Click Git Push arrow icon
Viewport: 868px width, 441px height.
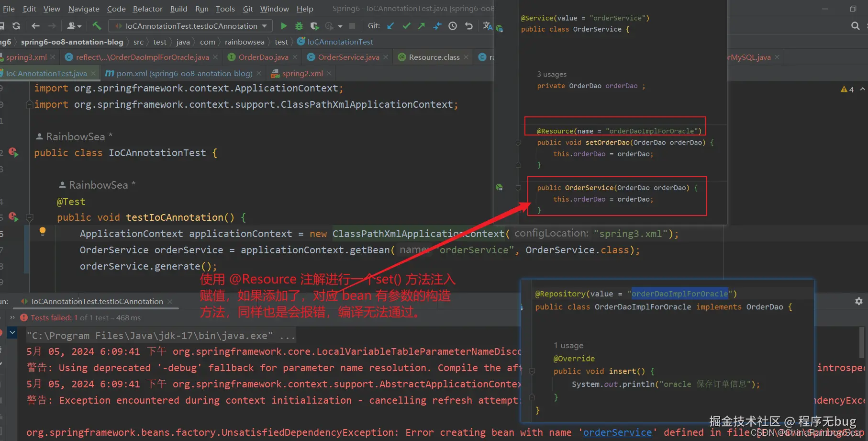(422, 26)
